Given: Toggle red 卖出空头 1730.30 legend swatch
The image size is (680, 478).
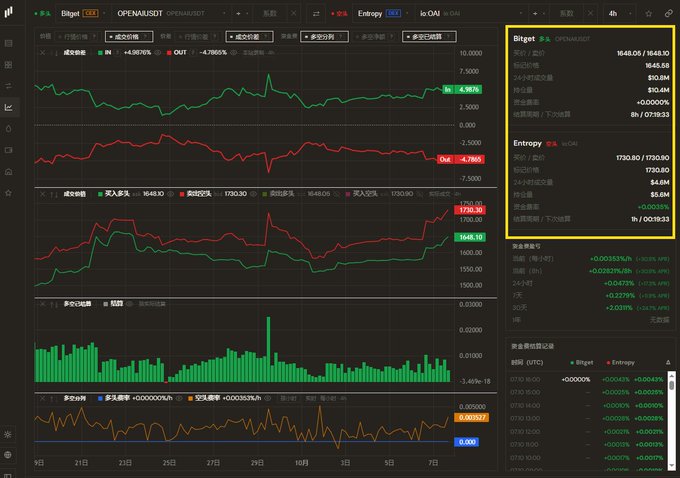Looking at the screenshot, I should tap(182, 194).
